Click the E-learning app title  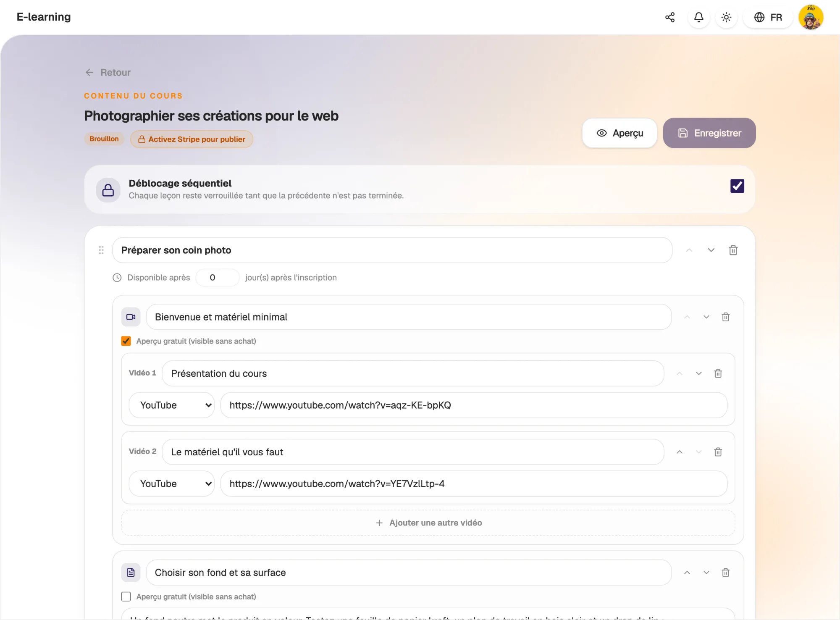44,17
